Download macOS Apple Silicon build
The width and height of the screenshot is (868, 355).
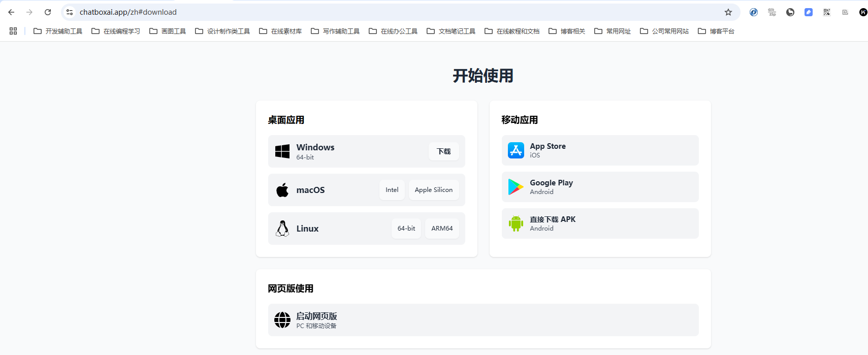[434, 190]
